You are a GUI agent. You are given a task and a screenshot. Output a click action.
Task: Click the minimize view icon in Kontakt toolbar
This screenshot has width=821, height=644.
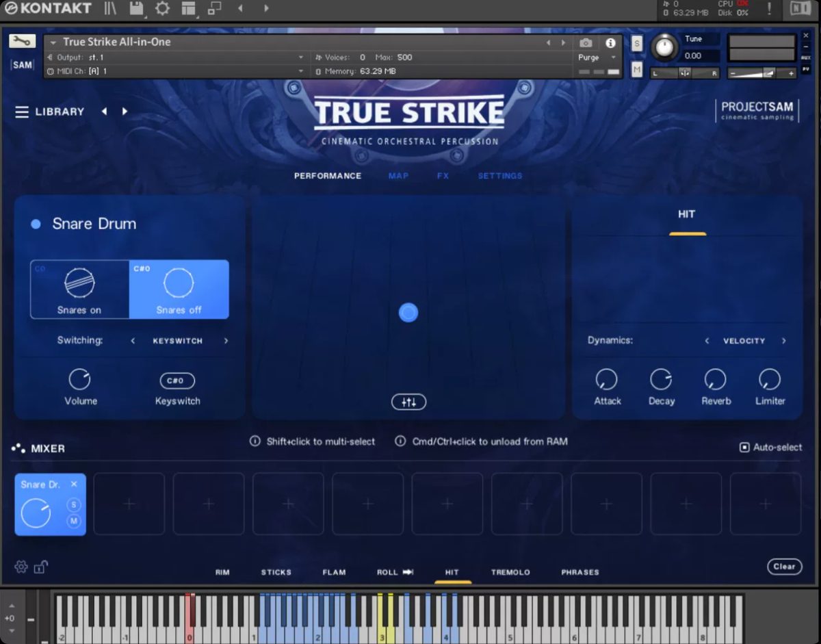[x=214, y=8]
